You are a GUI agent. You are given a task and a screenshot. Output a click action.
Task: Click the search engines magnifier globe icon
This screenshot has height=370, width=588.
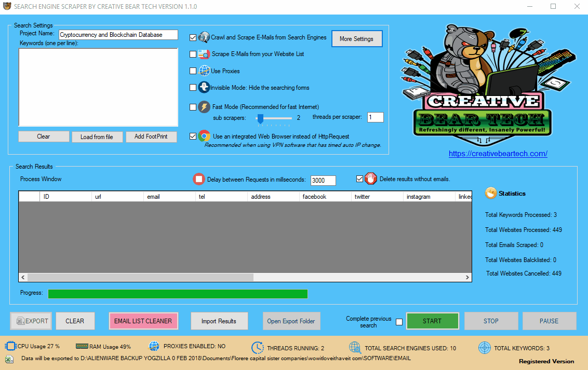(x=204, y=37)
